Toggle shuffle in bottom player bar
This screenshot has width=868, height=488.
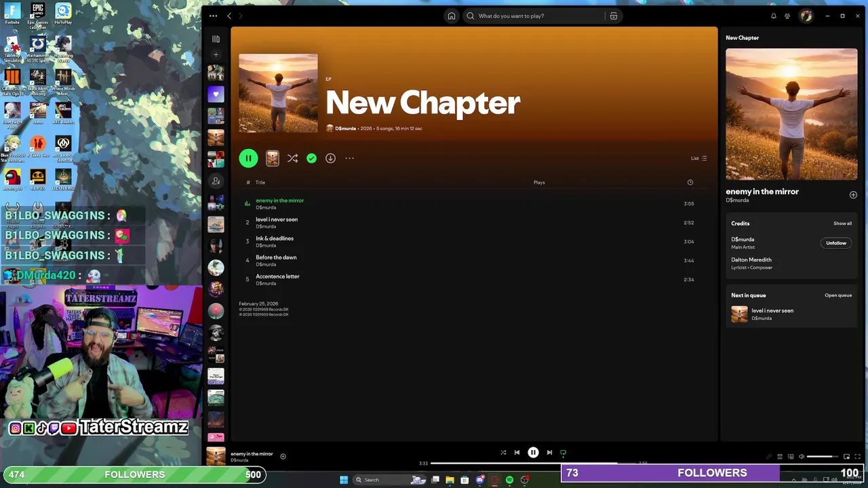[x=503, y=452]
